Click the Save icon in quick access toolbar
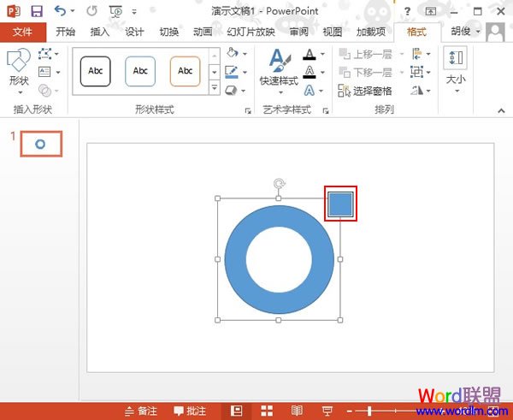Screen dimensions: 513x420 [x=37, y=12]
